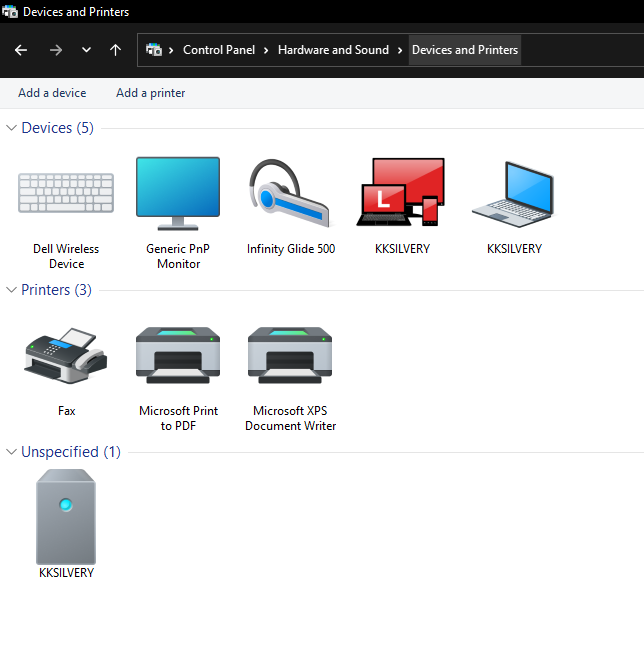Viewport: 644px width, 647px height.
Task: Click the 'Microsoft XPS Document Writer' label
Action: tap(290, 418)
